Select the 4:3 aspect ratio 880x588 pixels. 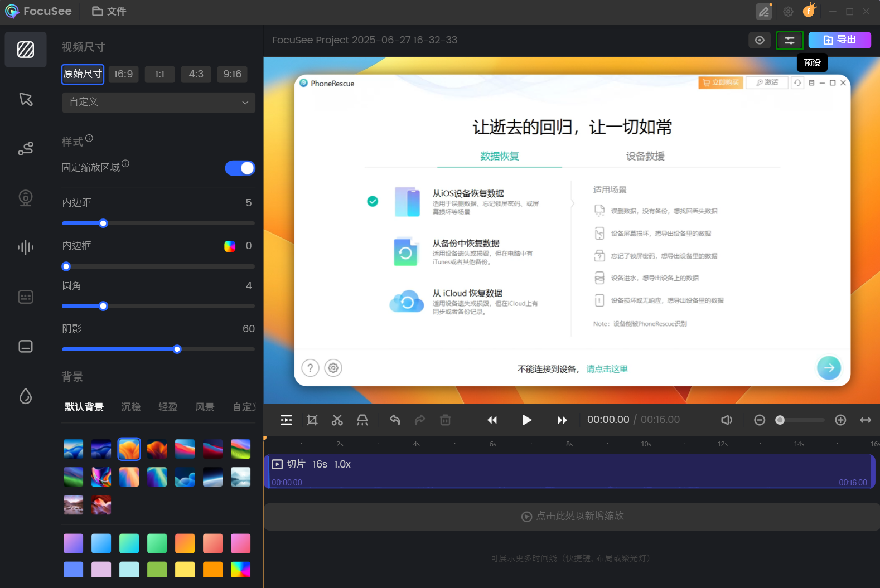(x=196, y=74)
